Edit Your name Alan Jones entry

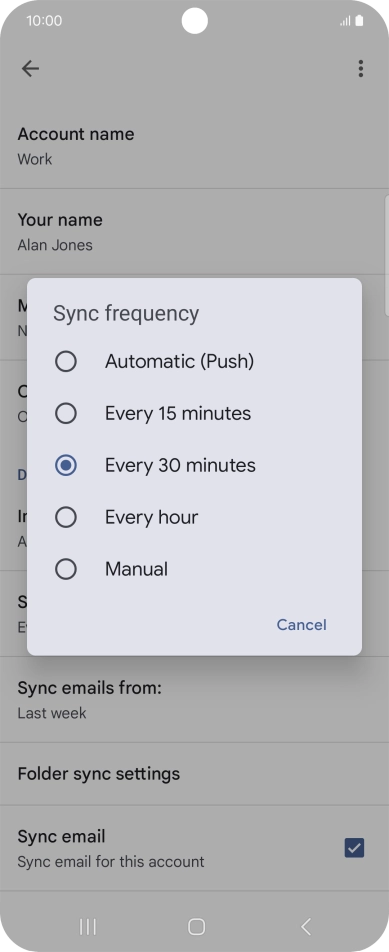click(x=194, y=231)
